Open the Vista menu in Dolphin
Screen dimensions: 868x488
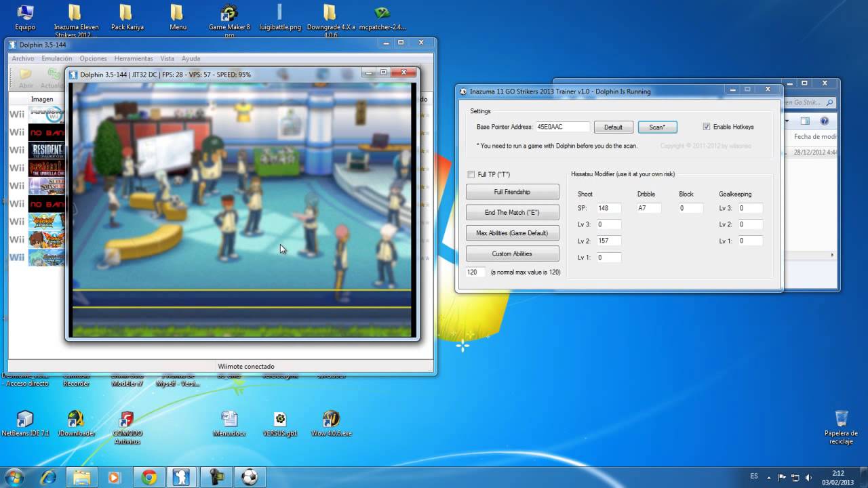tap(167, 58)
